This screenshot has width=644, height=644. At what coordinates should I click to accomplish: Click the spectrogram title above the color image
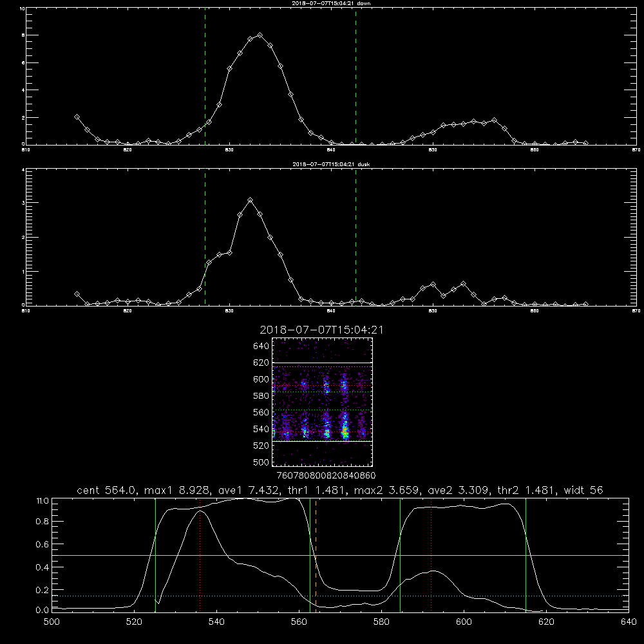point(321,330)
